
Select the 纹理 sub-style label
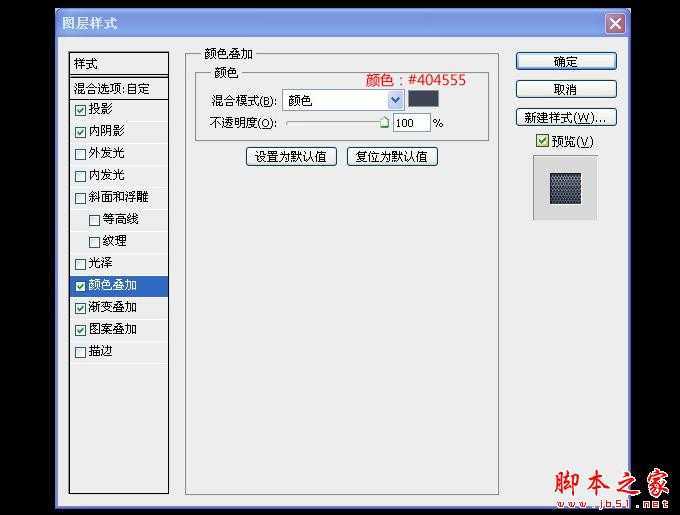[114, 241]
